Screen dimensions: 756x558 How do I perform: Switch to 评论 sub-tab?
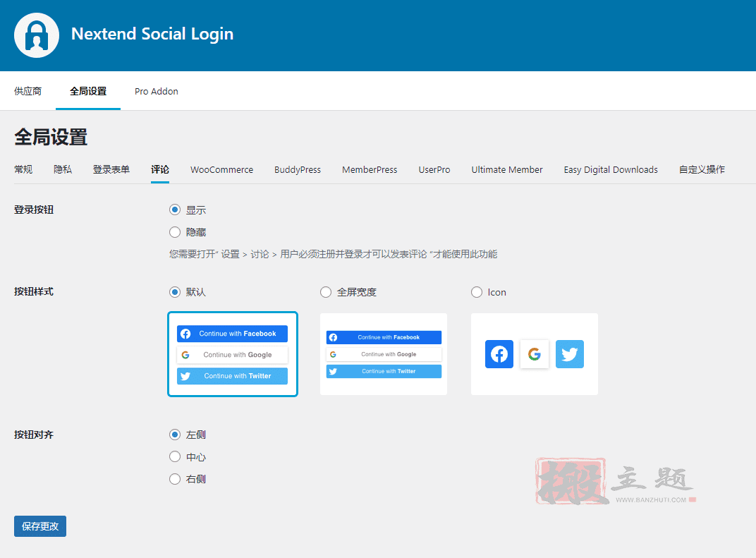(160, 169)
